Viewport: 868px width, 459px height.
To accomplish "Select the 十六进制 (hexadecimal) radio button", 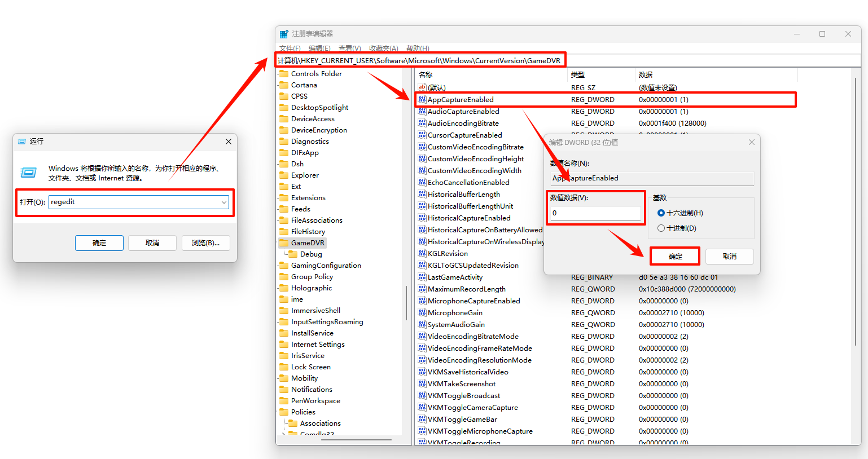I will click(x=661, y=213).
